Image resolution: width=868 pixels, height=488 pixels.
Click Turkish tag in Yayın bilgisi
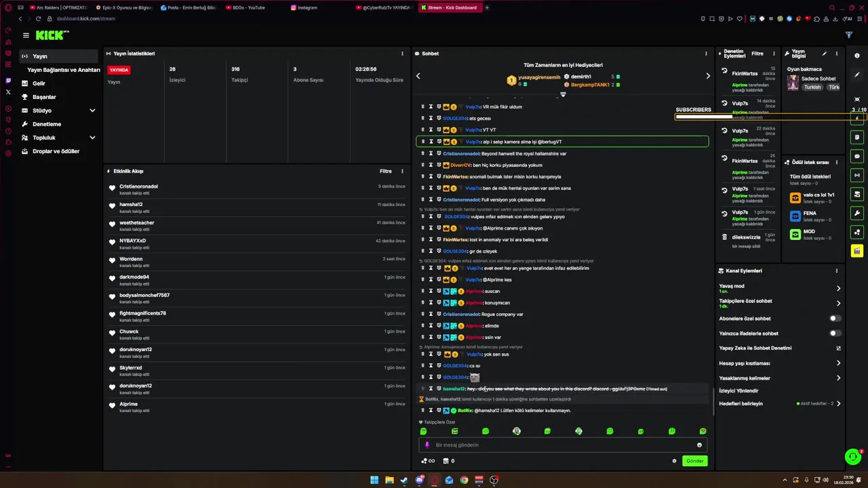point(812,87)
